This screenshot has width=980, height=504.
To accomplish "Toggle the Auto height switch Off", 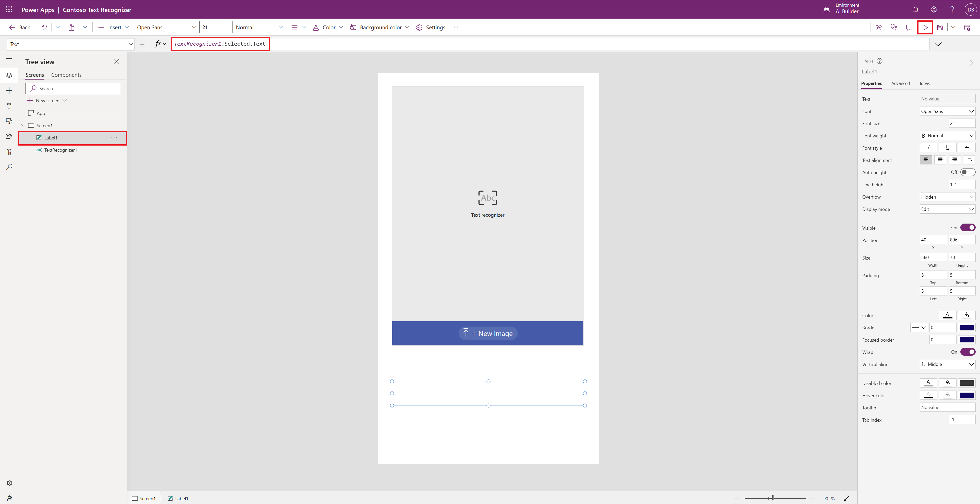I will pos(967,172).
